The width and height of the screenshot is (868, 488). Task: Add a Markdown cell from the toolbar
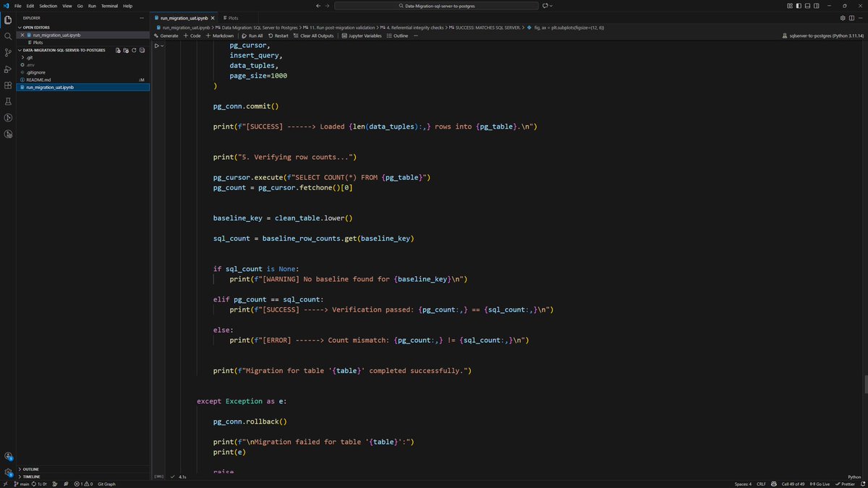pos(220,35)
